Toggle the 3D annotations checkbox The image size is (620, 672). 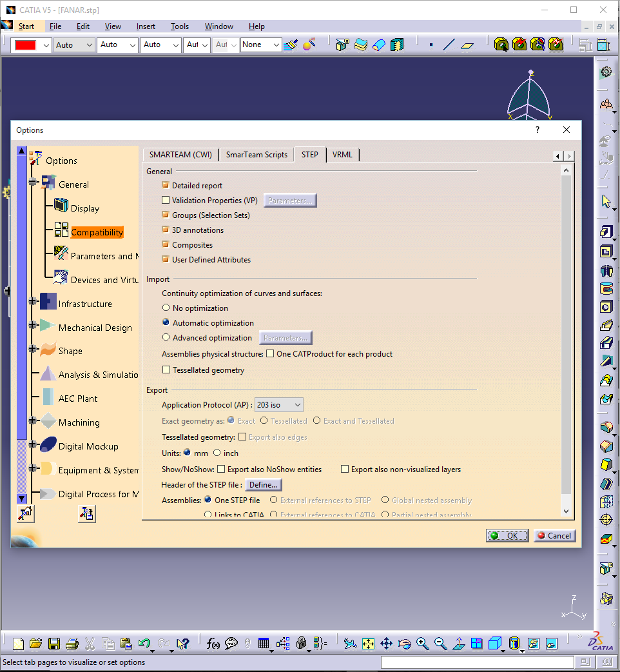tap(166, 230)
